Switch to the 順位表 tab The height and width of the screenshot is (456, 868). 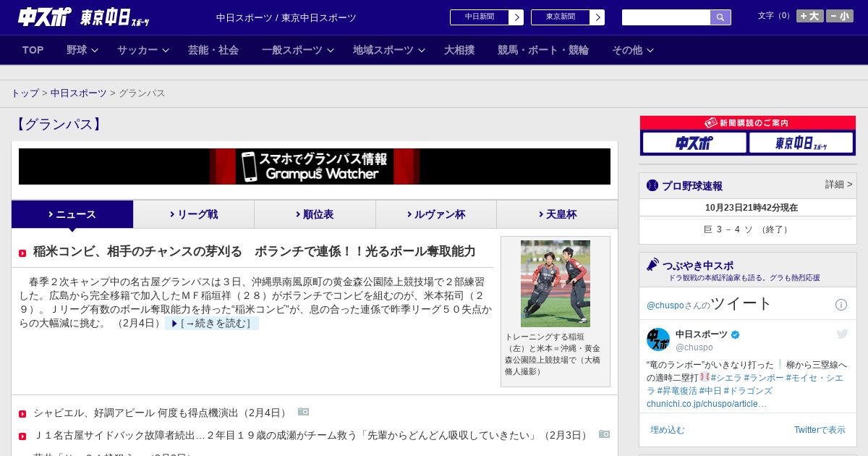(x=315, y=214)
